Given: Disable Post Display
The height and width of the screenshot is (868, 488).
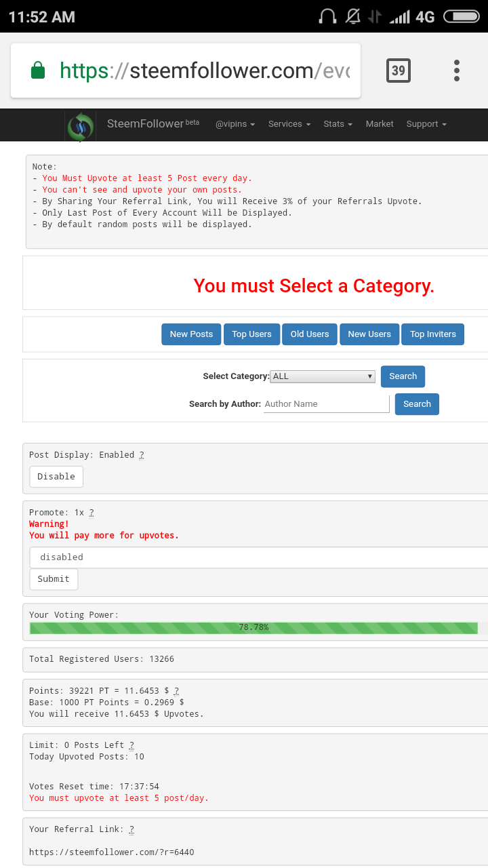Looking at the screenshot, I should [56, 477].
